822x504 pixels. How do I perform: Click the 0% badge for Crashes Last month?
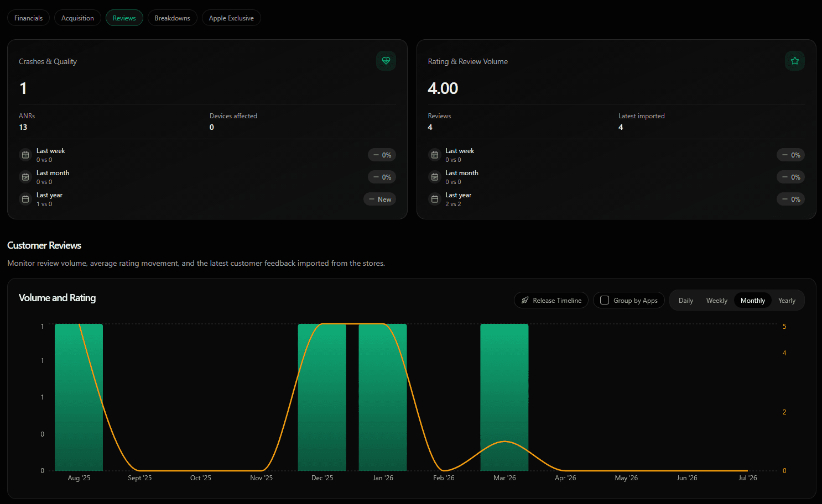[x=382, y=177]
